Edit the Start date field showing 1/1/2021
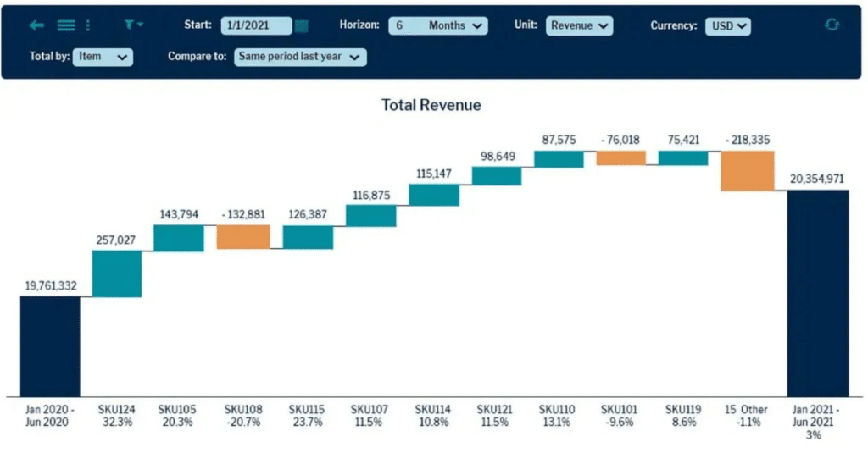The image size is (868, 453). [x=256, y=25]
